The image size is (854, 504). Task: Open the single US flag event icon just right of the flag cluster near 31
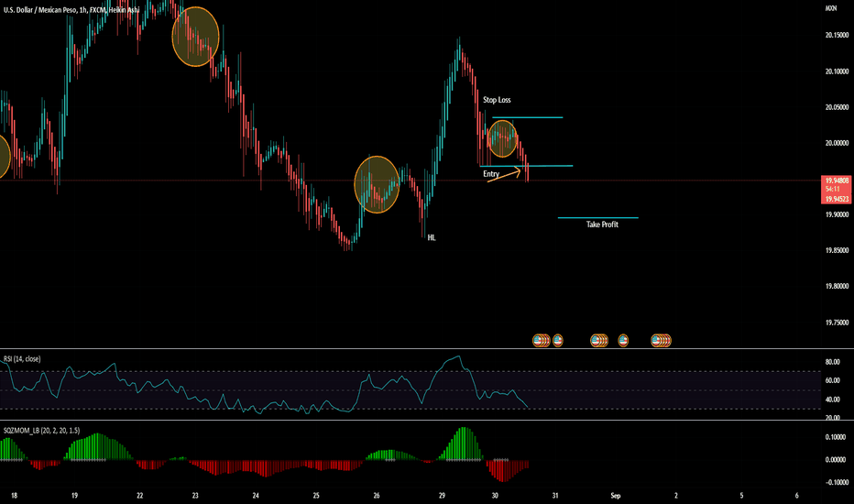pos(558,341)
